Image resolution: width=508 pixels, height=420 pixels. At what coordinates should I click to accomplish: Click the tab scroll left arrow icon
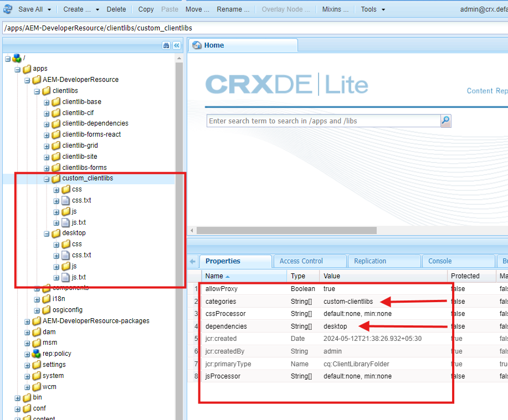(x=193, y=261)
